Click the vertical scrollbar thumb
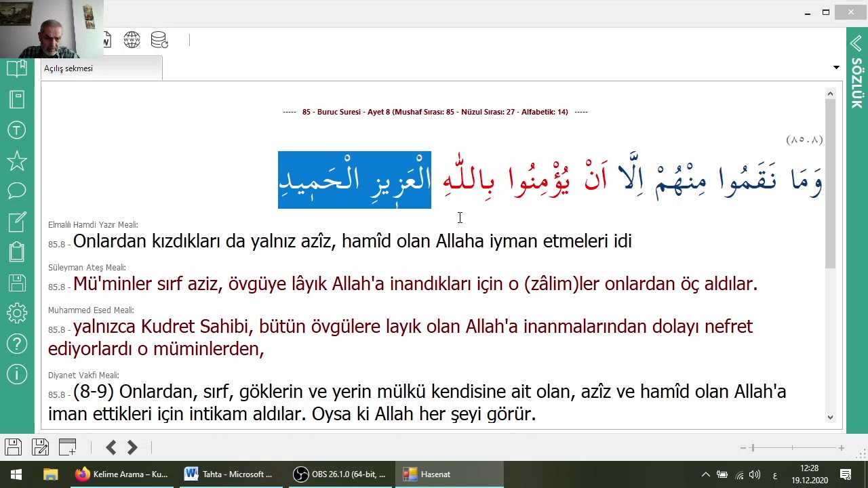This screenshot has width=868, height=488. [830, 183]
